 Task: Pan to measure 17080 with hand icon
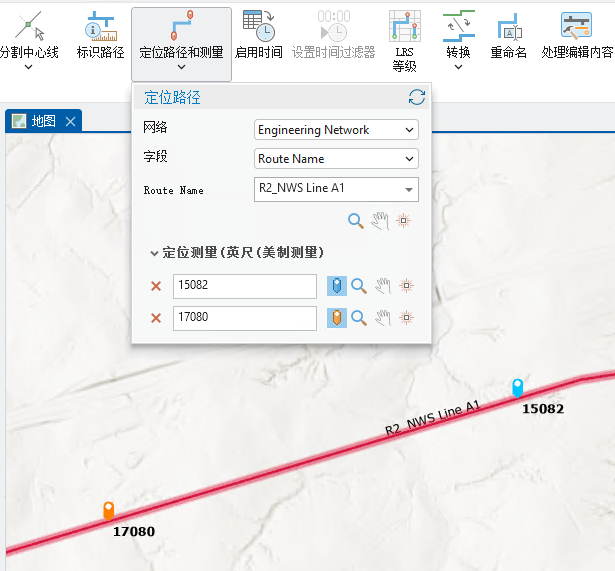tap(381, 318)
